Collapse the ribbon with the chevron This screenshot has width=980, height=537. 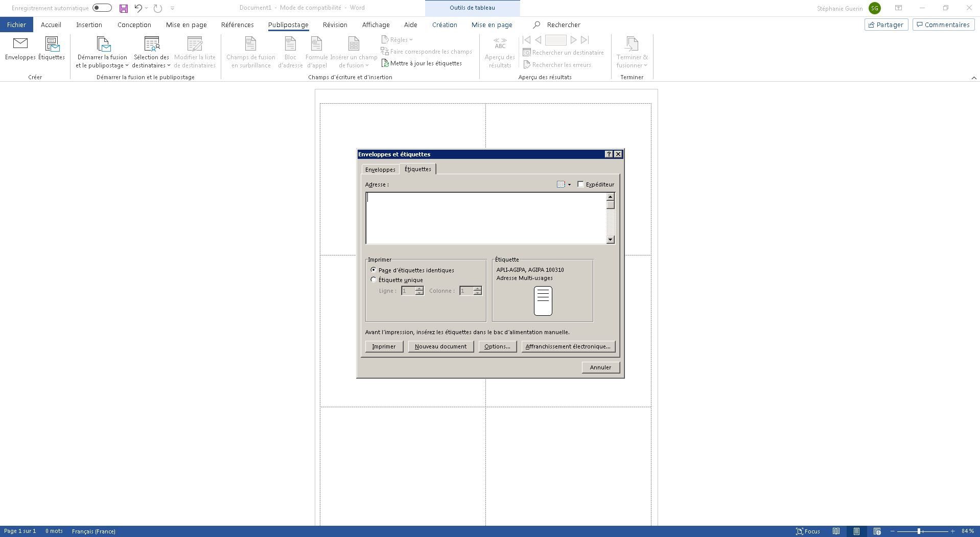pyautogui.click(x=973, y=78)
